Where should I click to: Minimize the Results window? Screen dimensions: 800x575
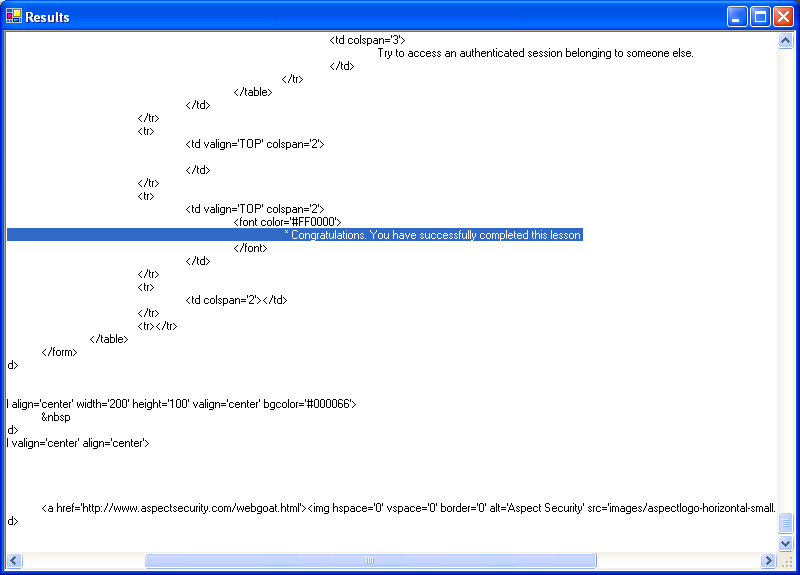tap(737, 16)
